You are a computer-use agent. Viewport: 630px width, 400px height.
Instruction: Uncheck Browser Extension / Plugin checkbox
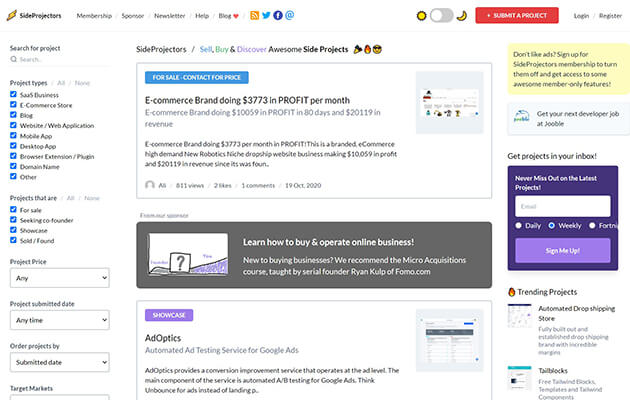(x=13, y=156)
